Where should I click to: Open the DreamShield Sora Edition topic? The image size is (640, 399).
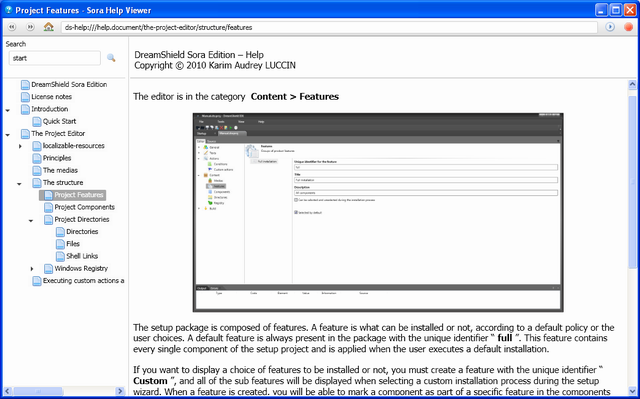click(69, 84)
